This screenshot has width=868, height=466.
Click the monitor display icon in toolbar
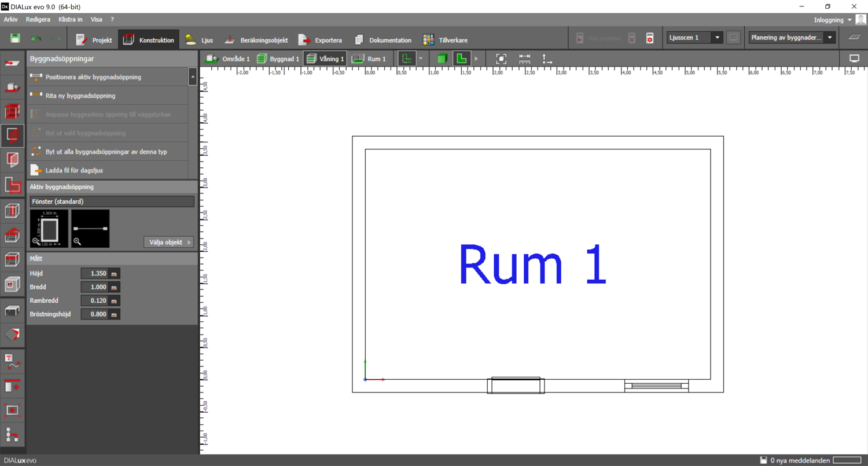pos(854,58)
